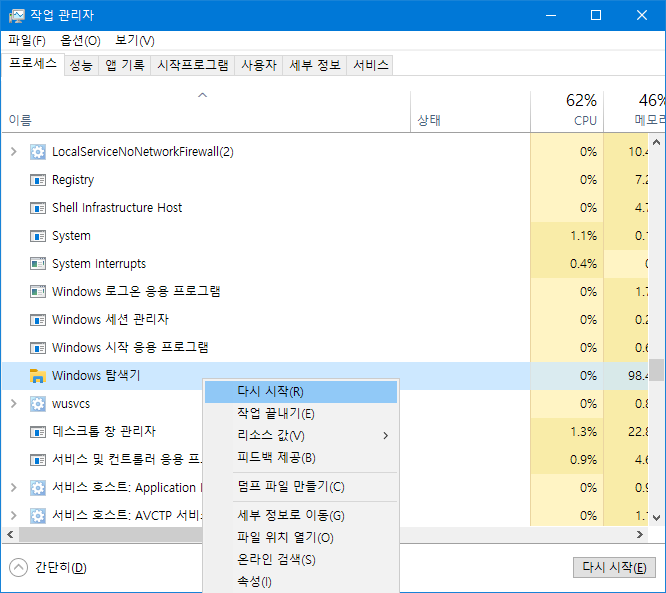
Task: Sort by the 상태 column header
Action: pos(471,112)
